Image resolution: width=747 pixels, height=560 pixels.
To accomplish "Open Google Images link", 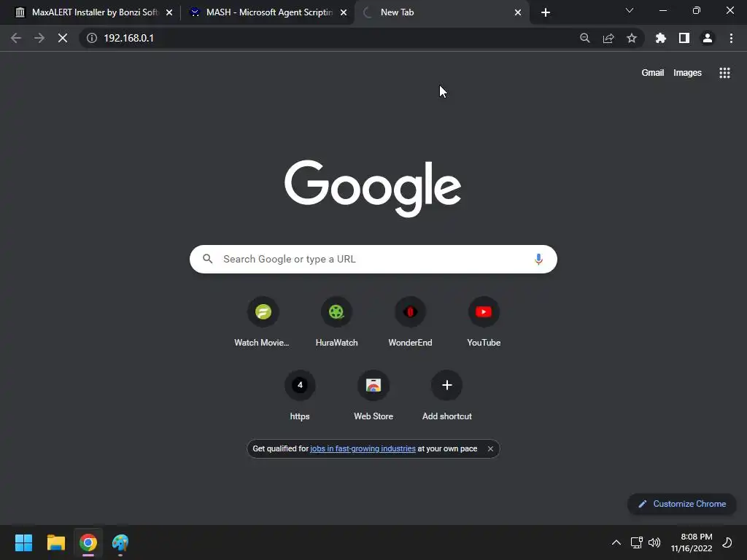I will [x=687, y=73].
